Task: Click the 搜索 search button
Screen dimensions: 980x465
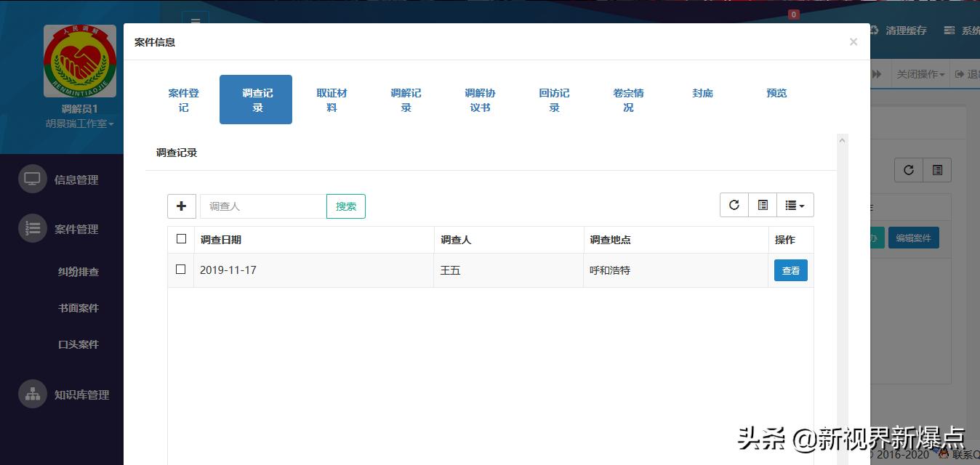Action: (x=345, y=206)
